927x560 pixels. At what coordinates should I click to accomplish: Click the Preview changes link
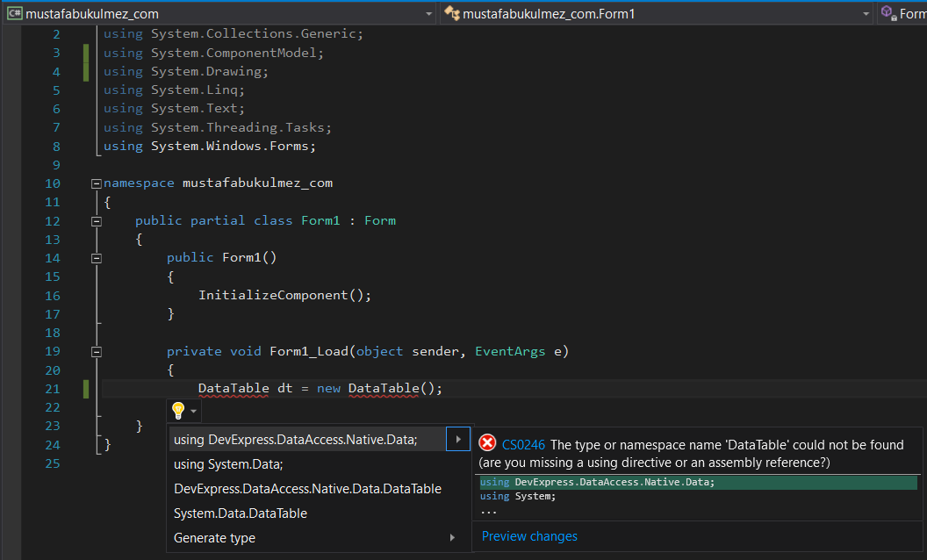pos(528,536)
